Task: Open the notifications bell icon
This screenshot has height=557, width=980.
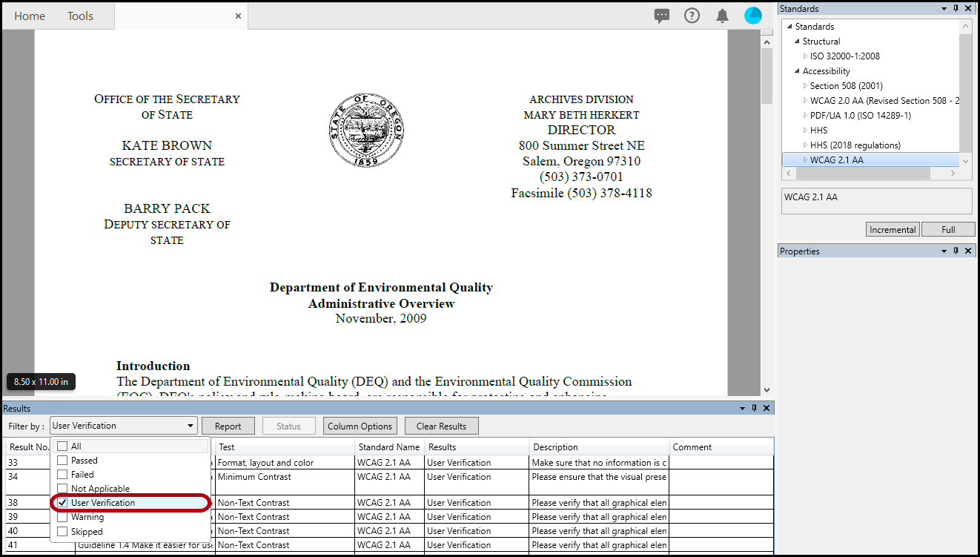Action: [723, 16]
